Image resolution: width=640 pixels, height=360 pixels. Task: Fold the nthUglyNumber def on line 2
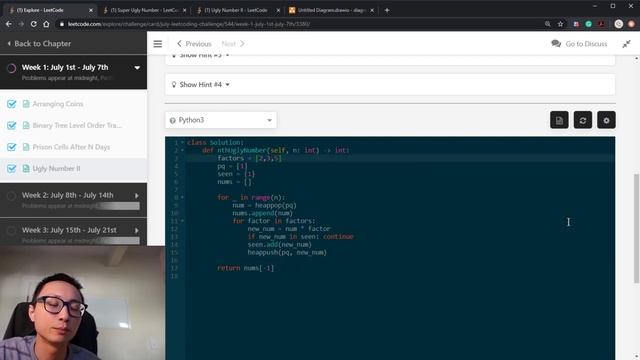tap(182, 150)
